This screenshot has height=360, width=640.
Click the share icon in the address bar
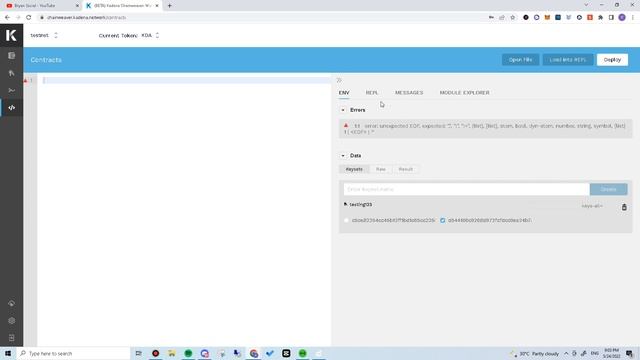(x=502, y=18)
